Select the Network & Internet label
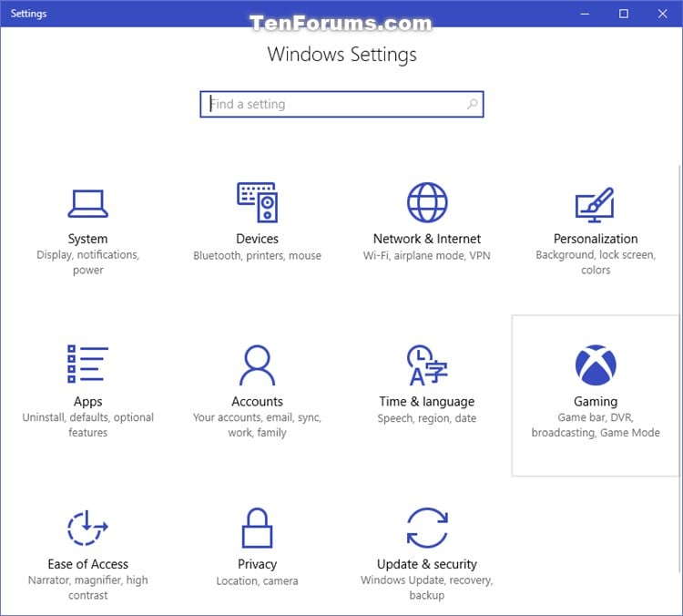 [x=427, y=239]
